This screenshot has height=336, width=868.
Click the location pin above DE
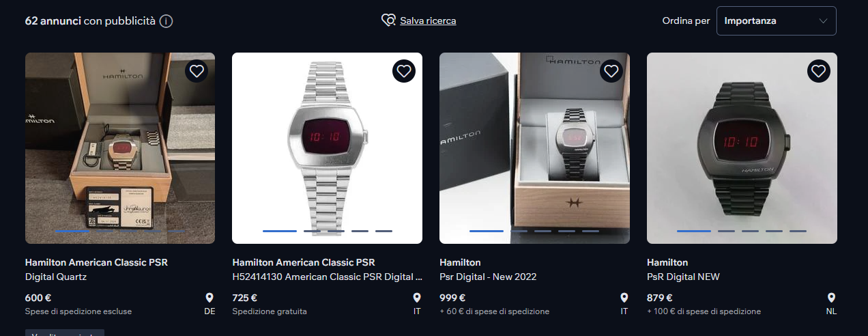pyautogui.click(x=209, y=298)
